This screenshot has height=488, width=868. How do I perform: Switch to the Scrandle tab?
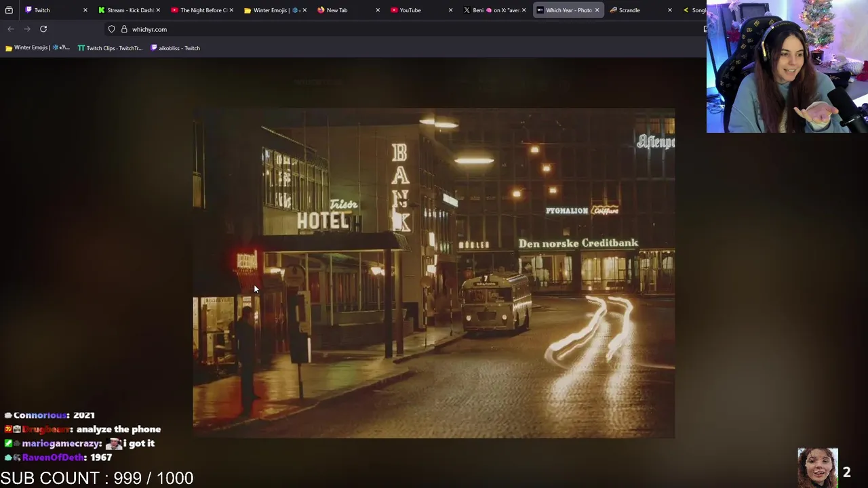coord(642,10)
